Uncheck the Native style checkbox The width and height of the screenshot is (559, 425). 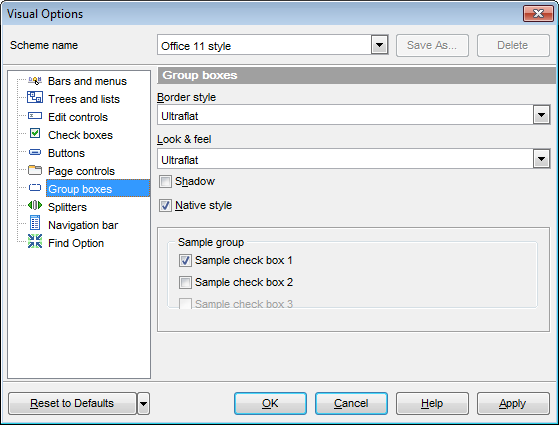pyautogui.click(x=165, y=206)
